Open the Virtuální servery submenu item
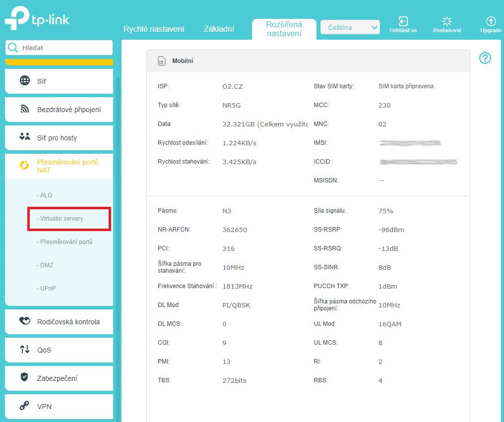 [62, 219]
